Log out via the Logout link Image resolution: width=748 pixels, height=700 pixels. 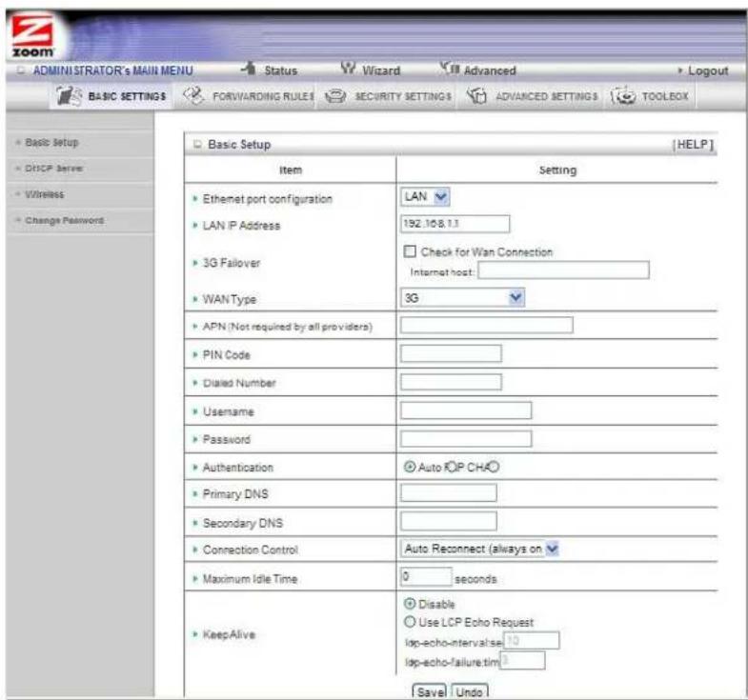pyautogui.click(x=707, y=70)
